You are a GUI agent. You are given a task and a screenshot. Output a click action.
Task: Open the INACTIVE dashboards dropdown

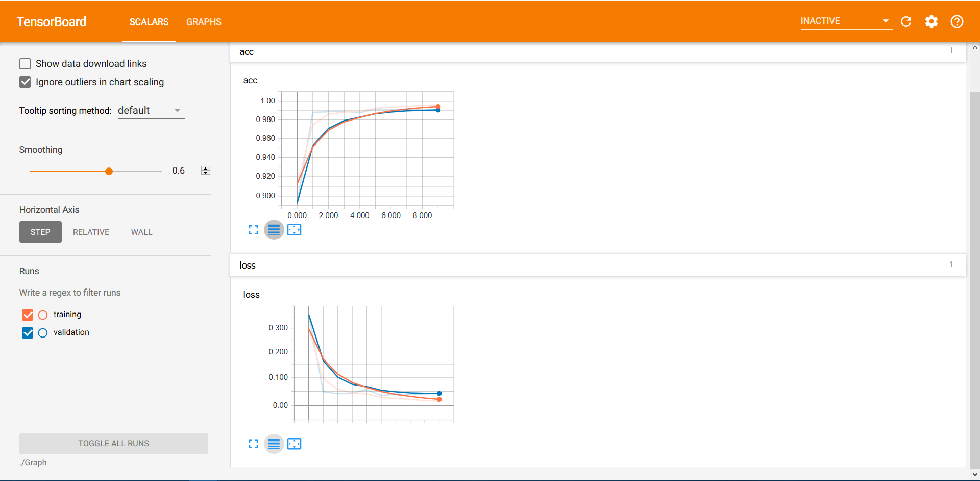pos(846,21)
